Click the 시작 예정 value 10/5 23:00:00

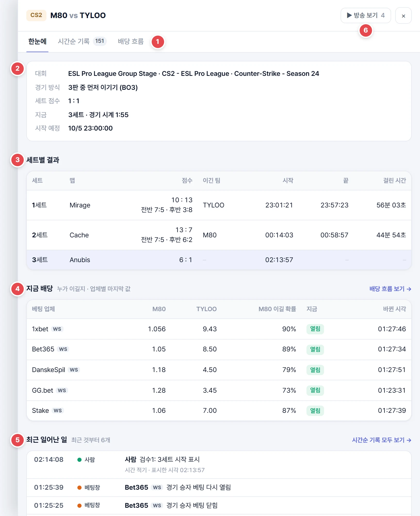[90, 128]
